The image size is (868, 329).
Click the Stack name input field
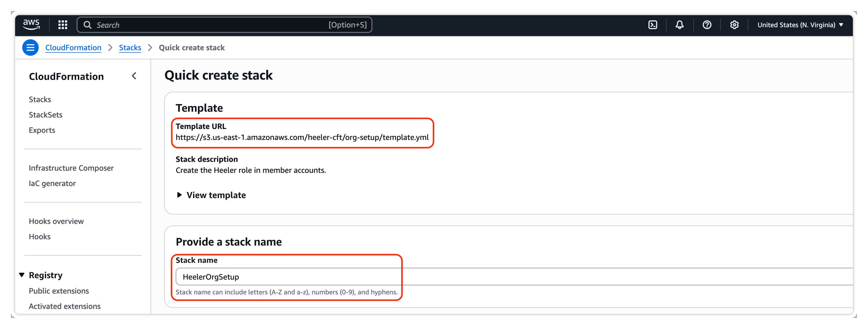click(x=514, y=276)
